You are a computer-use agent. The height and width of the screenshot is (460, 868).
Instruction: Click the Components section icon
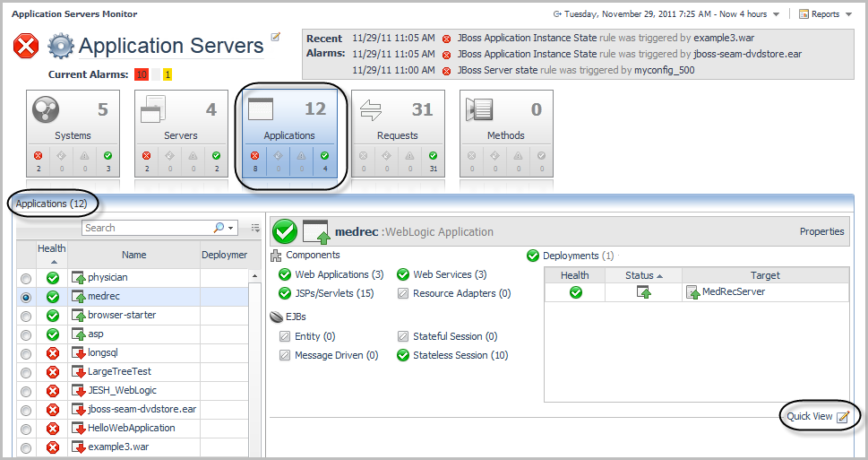point(276,256)
